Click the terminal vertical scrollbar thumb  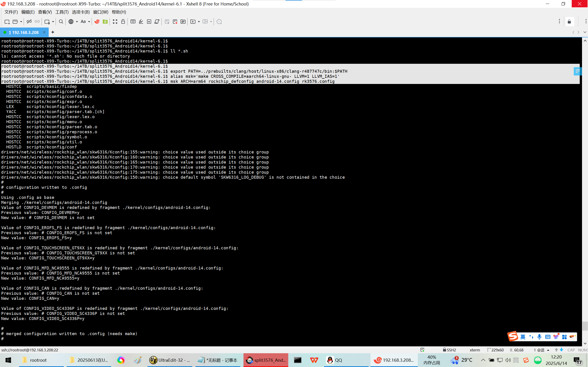click(x=585, y=326)
